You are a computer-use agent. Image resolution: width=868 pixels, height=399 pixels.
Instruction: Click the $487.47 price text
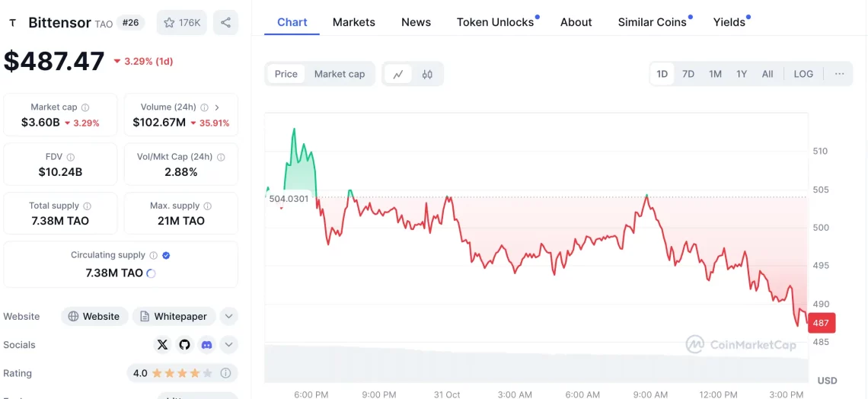click(x=54, y=61)
